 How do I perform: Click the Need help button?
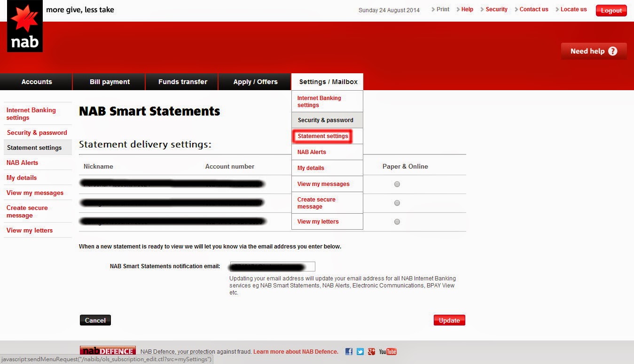pos(594,51)
